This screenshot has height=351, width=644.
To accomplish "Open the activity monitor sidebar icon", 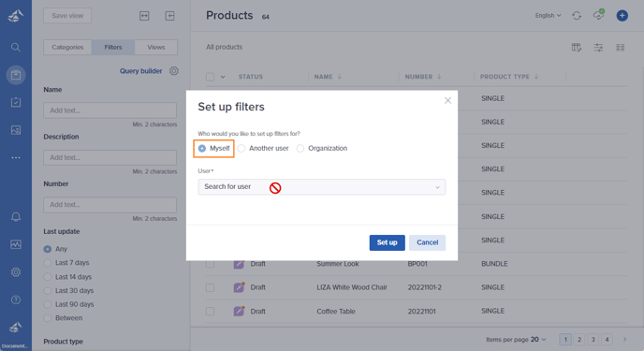I will point(16,244).
